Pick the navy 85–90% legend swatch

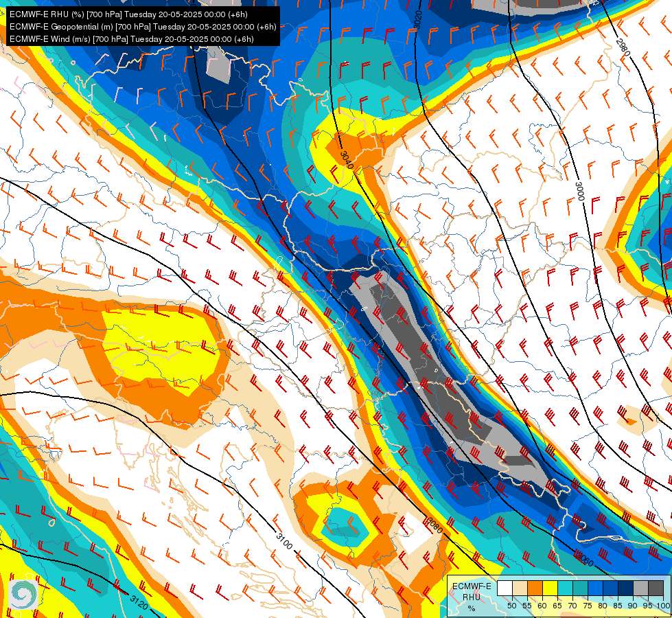pyautogui.click(x=626, y=588)
